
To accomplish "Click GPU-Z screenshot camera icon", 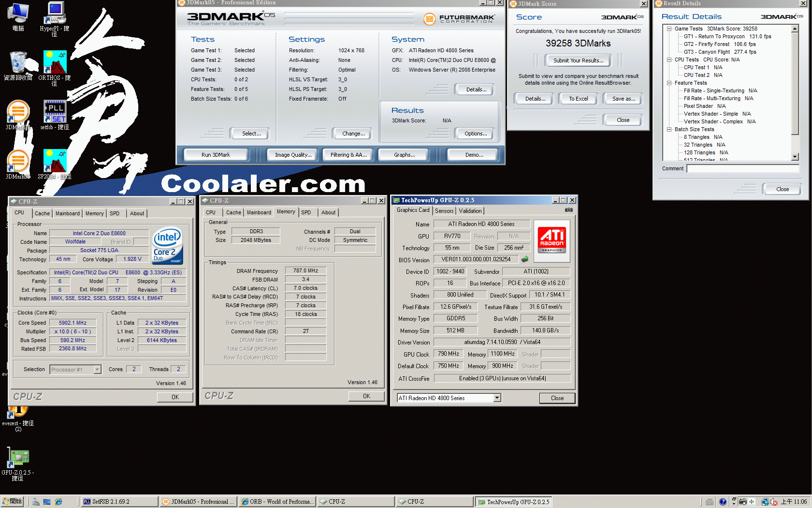I will (569, 210).
